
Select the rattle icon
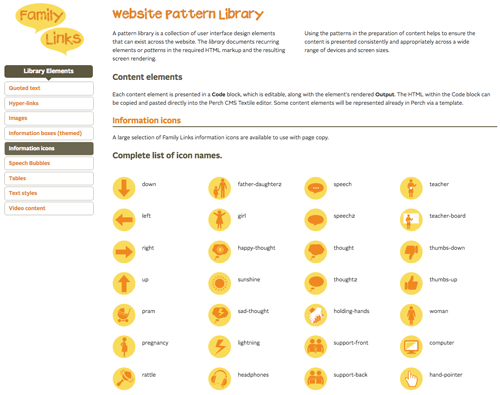point(124,379)
